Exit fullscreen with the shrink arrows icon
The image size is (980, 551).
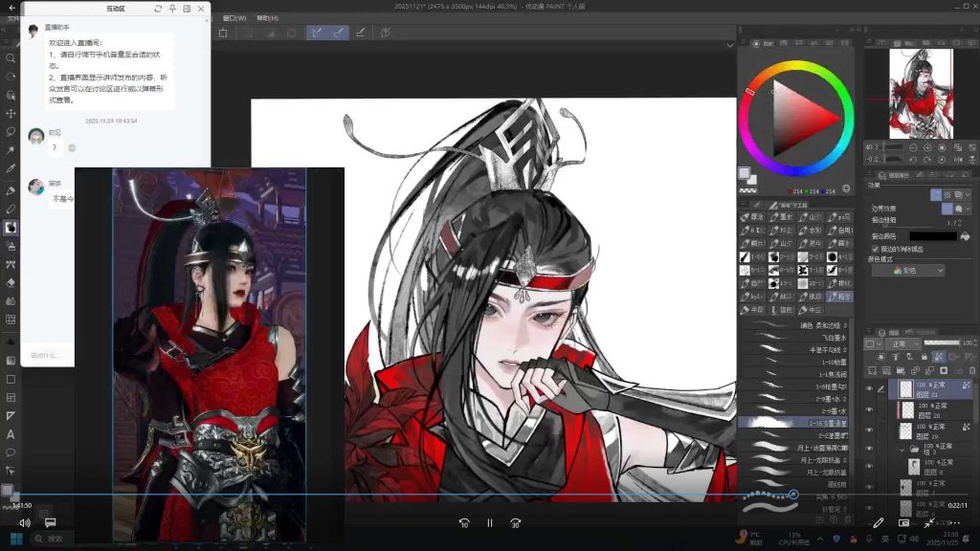click(x=929, y=522)
